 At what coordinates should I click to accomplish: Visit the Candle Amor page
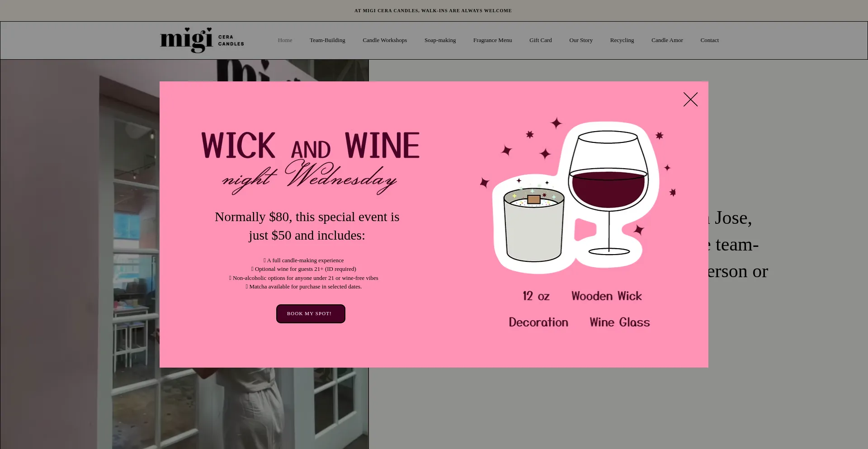pos(667,40)
